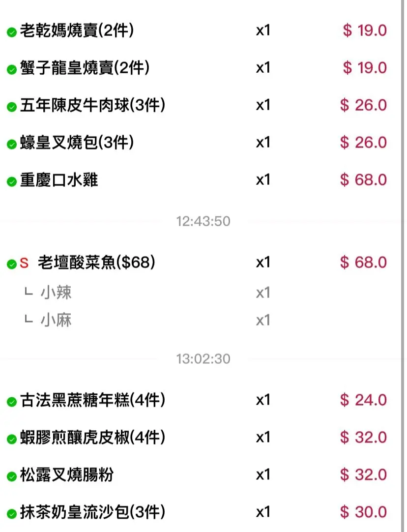The height and width of the screenshot is (532, 407).
Task: Click green check icon for 古法黑蔗糖年糕
Action: pyautogui.click(x=12, y=402)
